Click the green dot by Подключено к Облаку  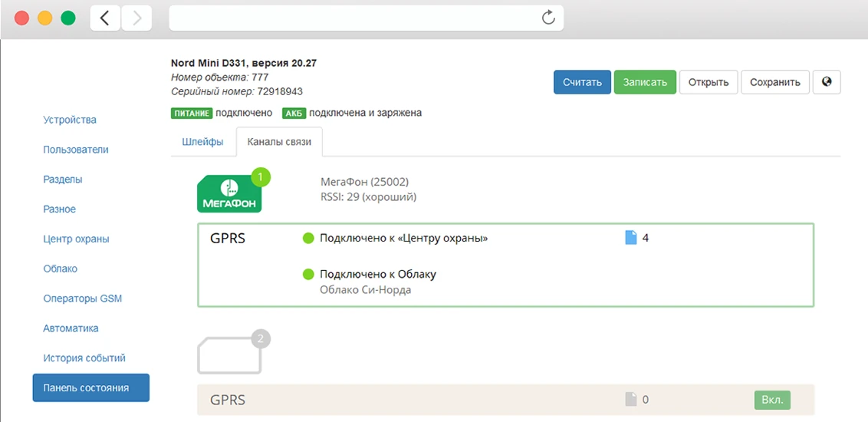coord(309,274)
